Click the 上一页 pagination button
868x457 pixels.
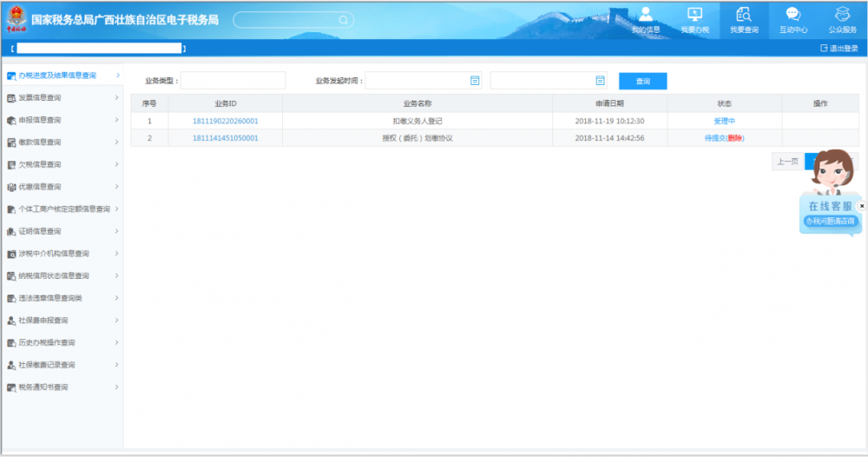tap(787, 162)
